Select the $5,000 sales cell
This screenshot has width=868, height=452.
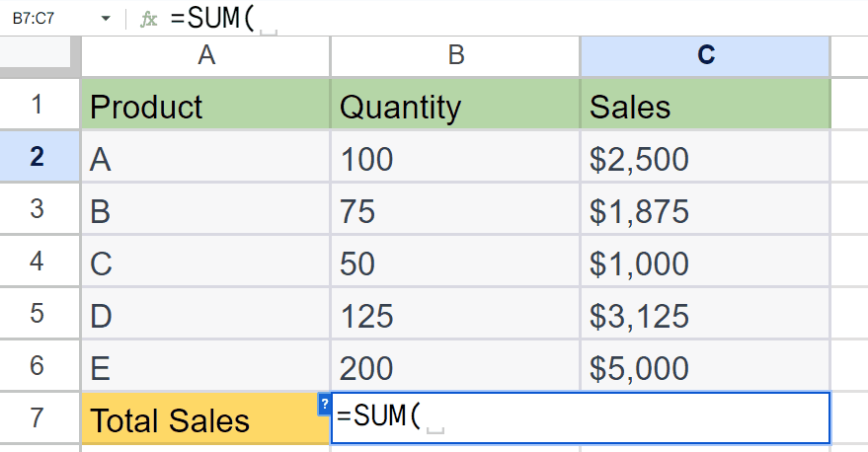pyautogui.click(x=705, y=366)
